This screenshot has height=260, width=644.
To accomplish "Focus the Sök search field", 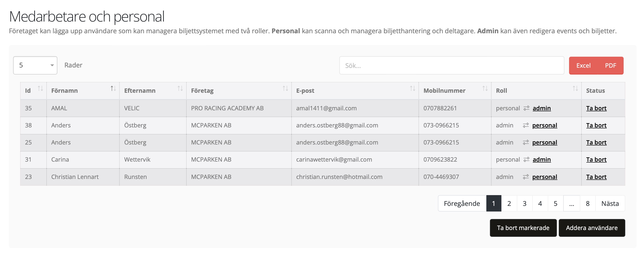I will tap(451, 66).
